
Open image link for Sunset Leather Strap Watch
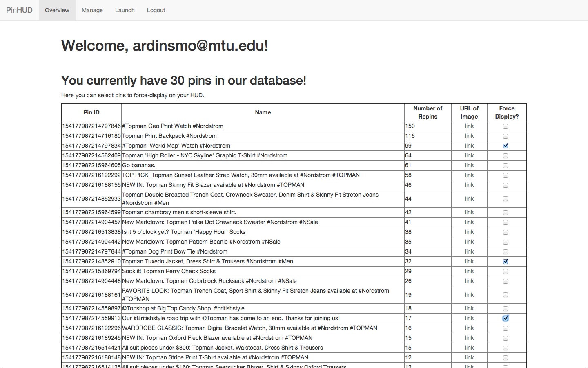pyautogui.click(x=469, y=175)
